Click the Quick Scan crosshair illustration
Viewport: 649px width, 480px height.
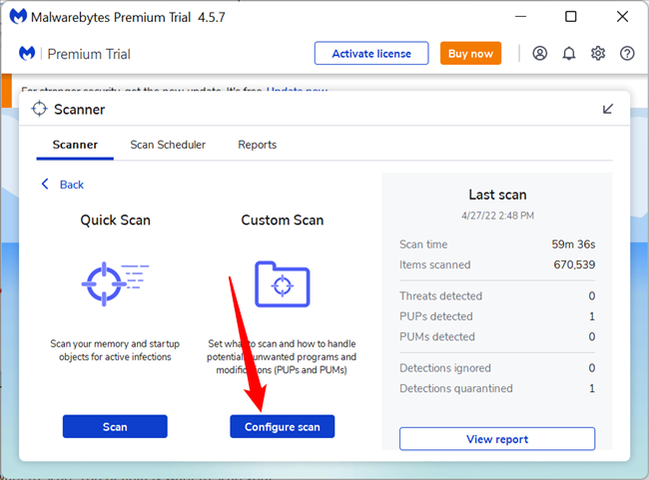[114, 282]
